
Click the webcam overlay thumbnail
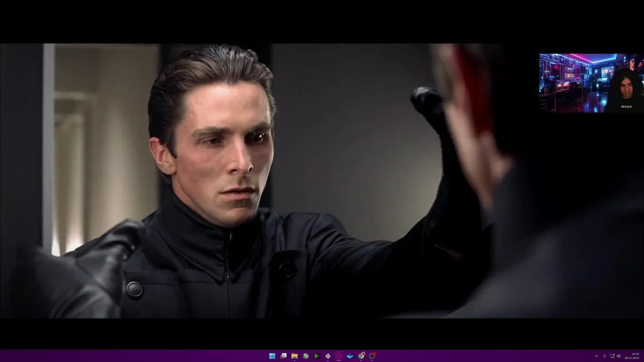[592, 83]
